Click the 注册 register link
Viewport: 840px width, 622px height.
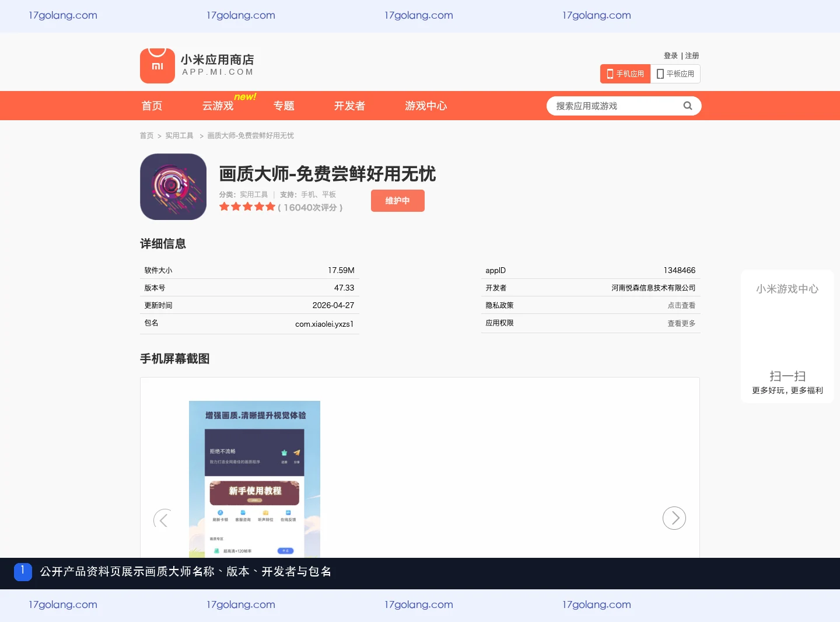coord(692,56)
